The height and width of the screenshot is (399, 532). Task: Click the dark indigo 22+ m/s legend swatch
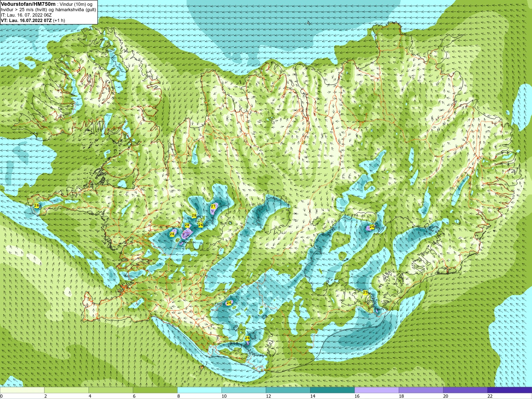tap(510, 390)
